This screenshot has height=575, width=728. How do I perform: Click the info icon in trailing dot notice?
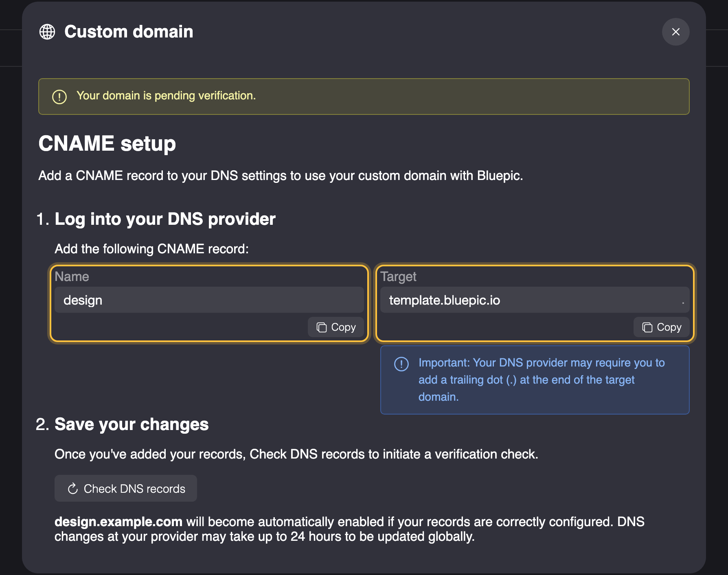point(401,364)
